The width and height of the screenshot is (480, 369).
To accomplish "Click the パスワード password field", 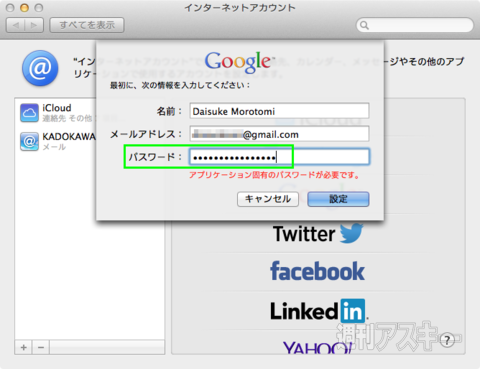I will tap(279, 157).
